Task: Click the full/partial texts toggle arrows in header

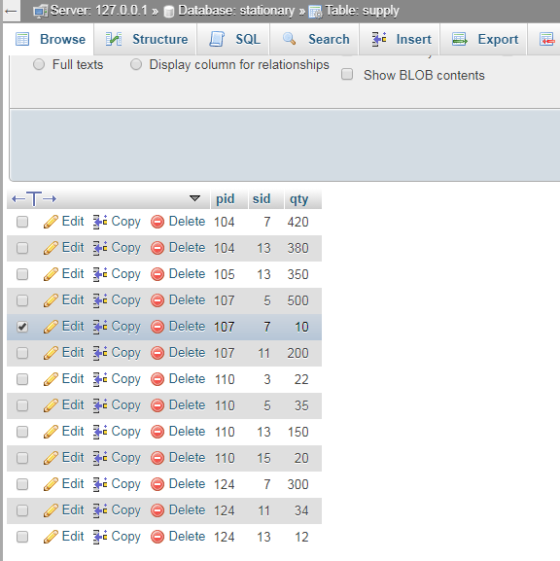Action: pyautogui.click(x=34, y=199)
